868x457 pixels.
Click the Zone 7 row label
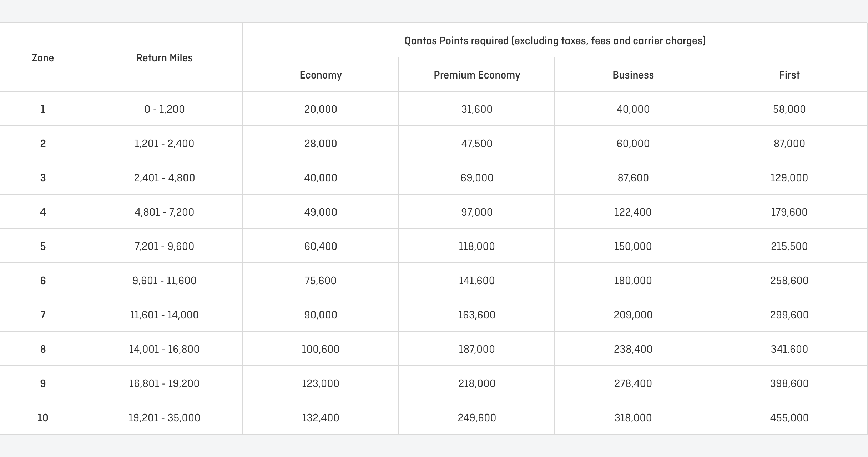point(42,315)
